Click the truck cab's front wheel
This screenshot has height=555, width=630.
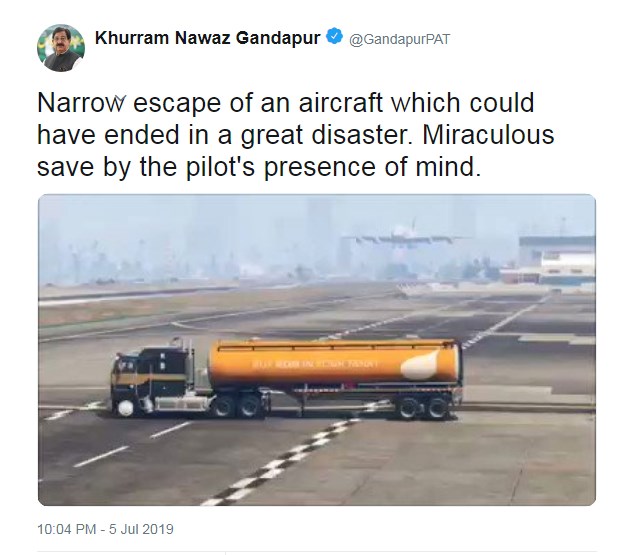point(125,408)
